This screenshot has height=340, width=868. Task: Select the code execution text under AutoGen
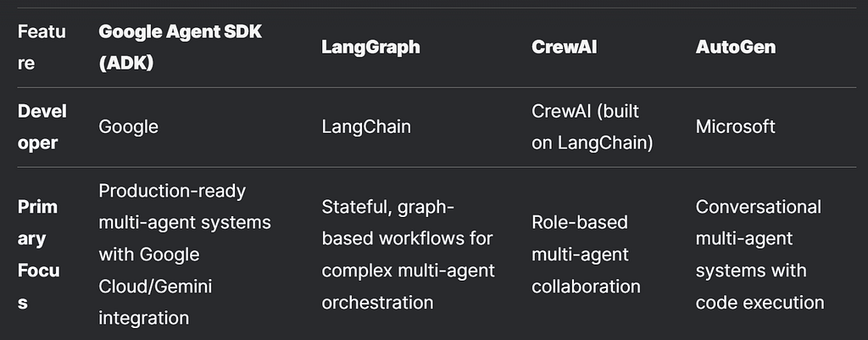(x=760, y=303)
